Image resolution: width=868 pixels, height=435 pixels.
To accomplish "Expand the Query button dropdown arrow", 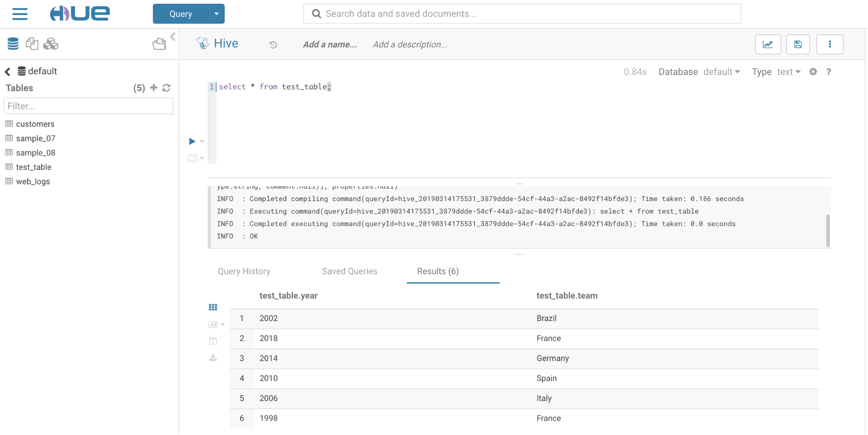I will tap(216, 14).
